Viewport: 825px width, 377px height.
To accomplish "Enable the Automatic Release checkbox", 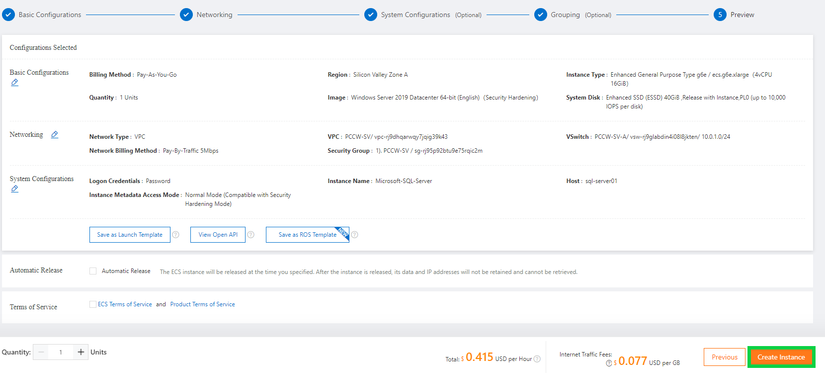I will 93,271.
